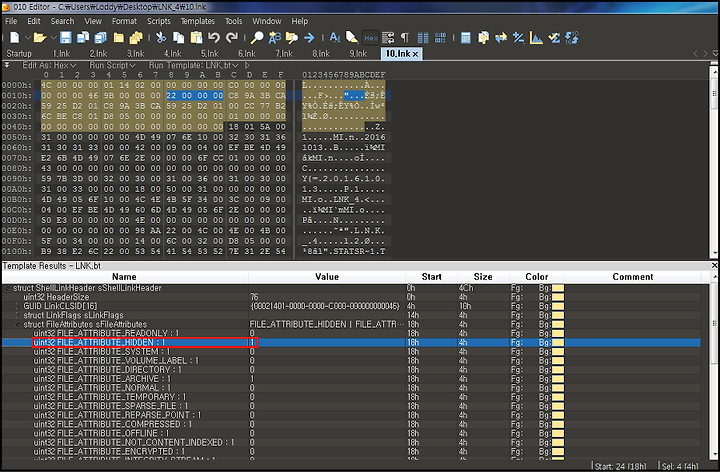This screenshot has width=720, height=472.
Task: Click Bg color swatch of HeaderSize row
Action: pos(558,297)
